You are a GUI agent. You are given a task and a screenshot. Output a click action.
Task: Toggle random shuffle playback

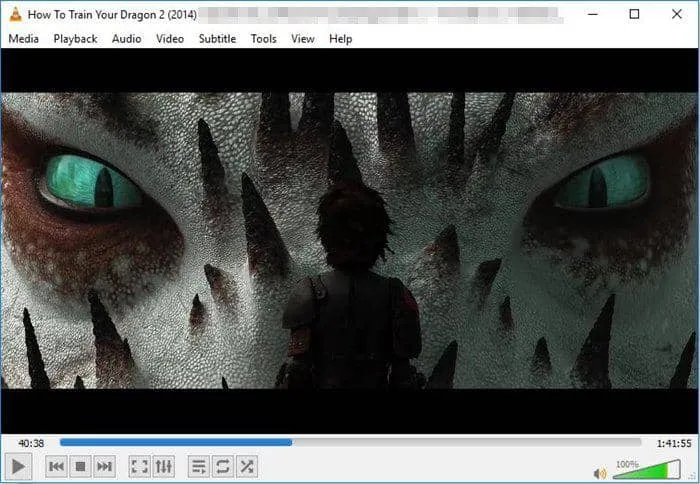tap(247, 466)
